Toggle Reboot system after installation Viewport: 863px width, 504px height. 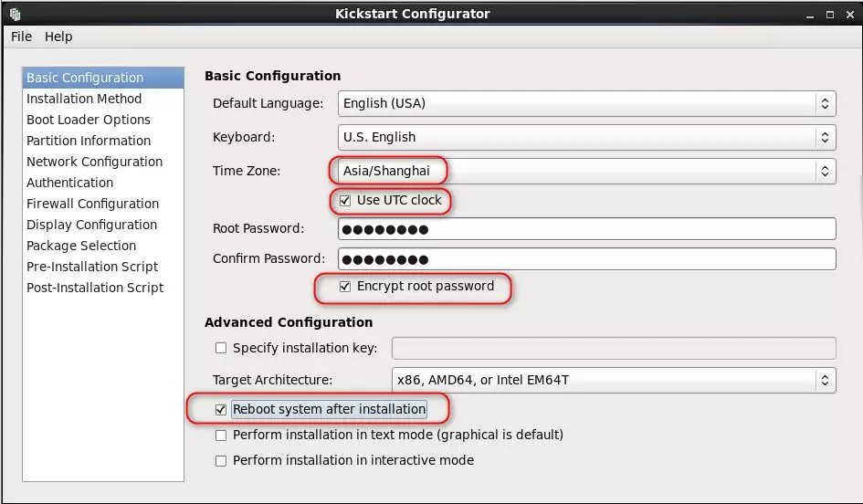point(220,410)
